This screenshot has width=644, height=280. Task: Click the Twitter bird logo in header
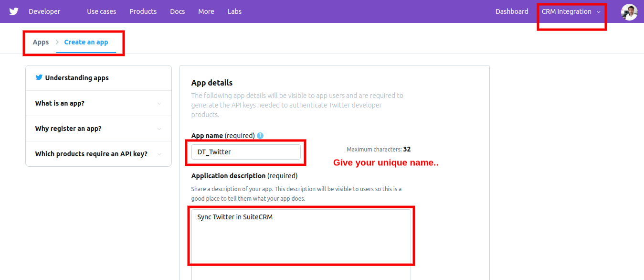[x=14, y=11]
